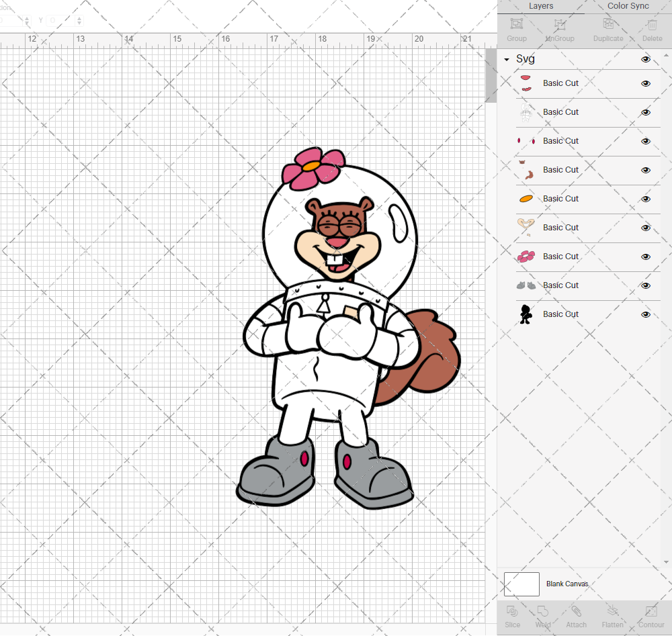Toggle visibility of the Svg group
Image resolution: width=672 pixels, height=636 pixels.
(645, 59)
